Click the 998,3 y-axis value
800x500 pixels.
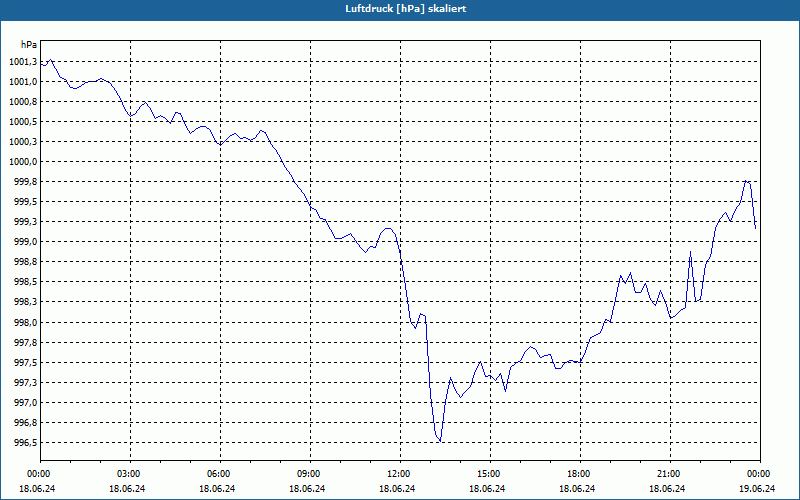[25, 302]
